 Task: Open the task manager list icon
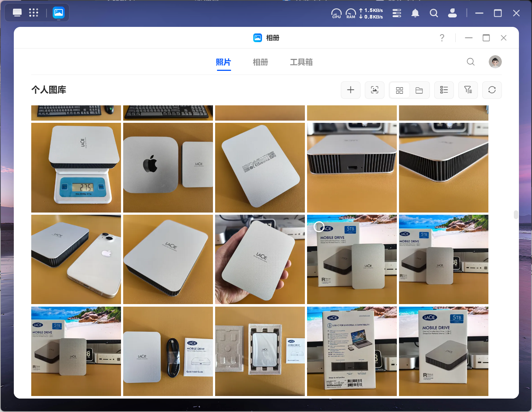(397, 13)
